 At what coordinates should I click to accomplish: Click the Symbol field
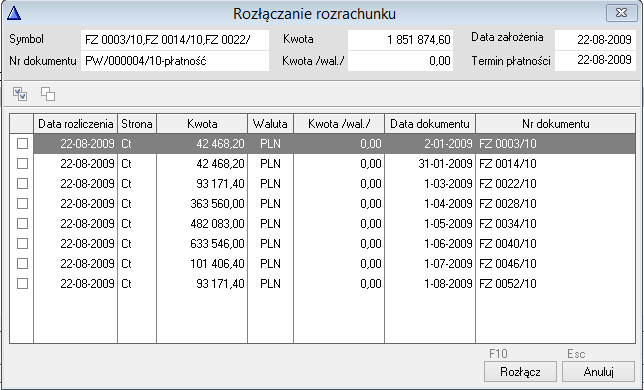(175, 40)
